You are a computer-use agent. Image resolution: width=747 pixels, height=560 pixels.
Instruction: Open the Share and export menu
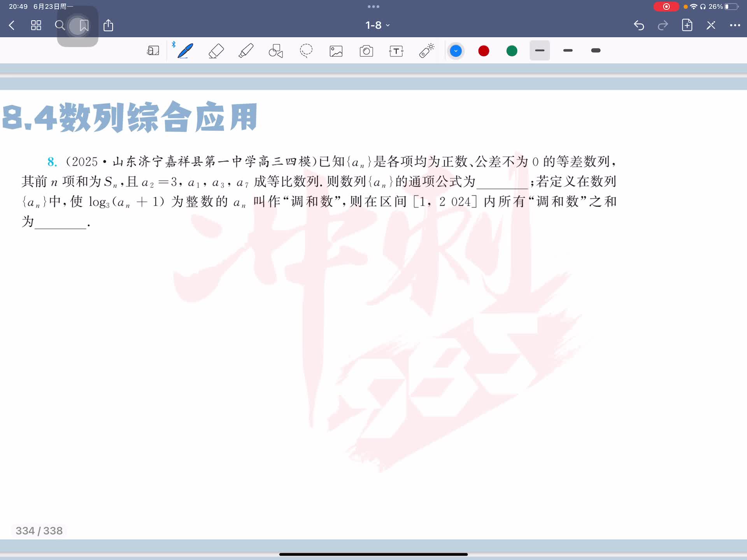click(108, 25)
